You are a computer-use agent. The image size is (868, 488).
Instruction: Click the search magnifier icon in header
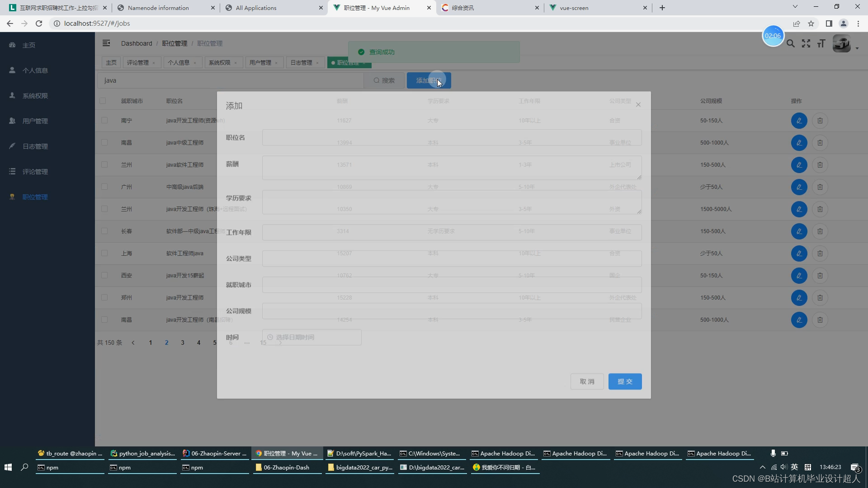point(790,43)
